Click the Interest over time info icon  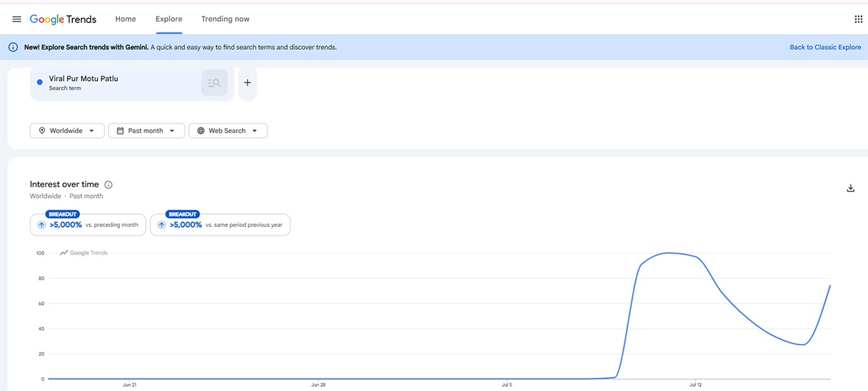(109, 185)
